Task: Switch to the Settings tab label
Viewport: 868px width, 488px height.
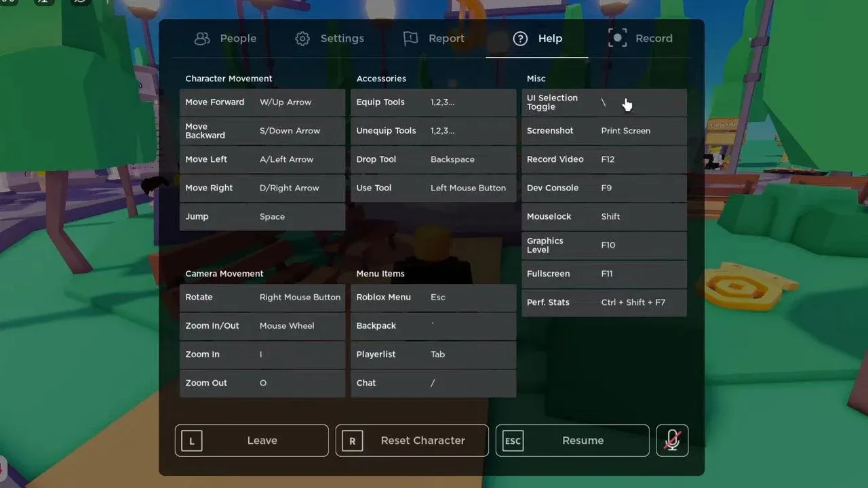Action: [x=342, y=39]
